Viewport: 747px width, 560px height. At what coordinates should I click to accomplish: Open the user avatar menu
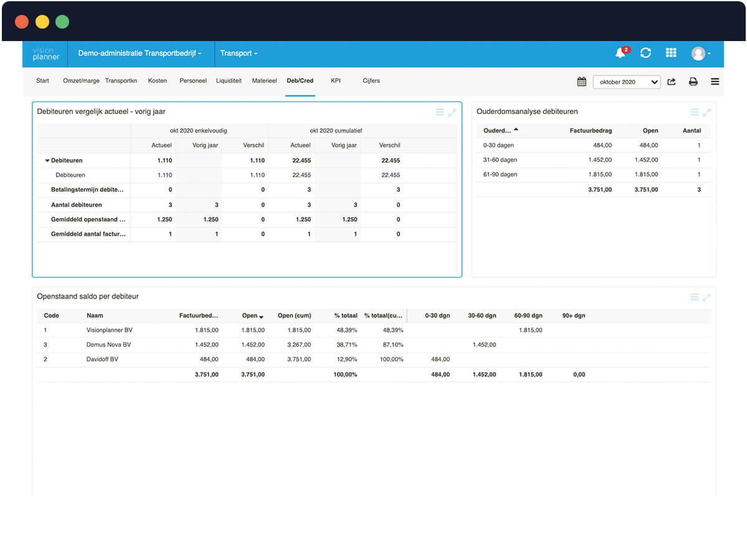(x=701, y=54)
